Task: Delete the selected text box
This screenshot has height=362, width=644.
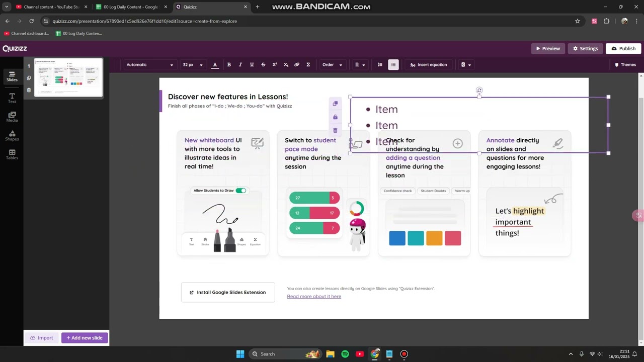Action: pos(335,130)
